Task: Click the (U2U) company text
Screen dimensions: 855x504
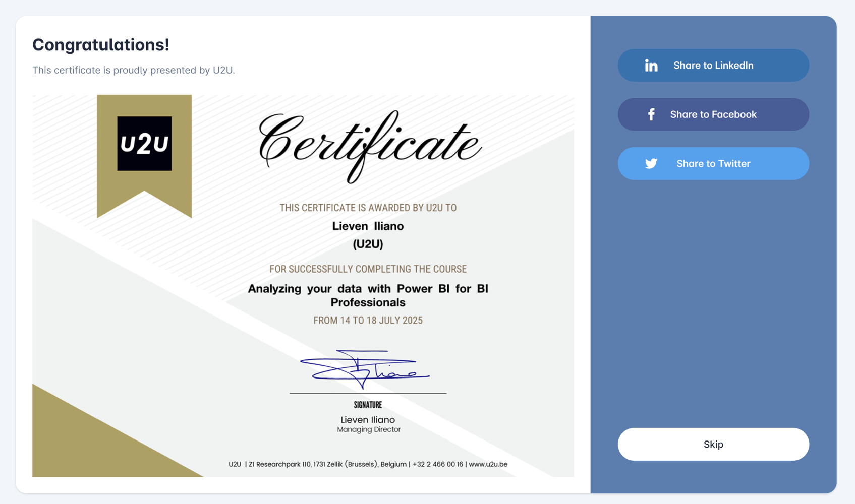Action: (368, 244)
